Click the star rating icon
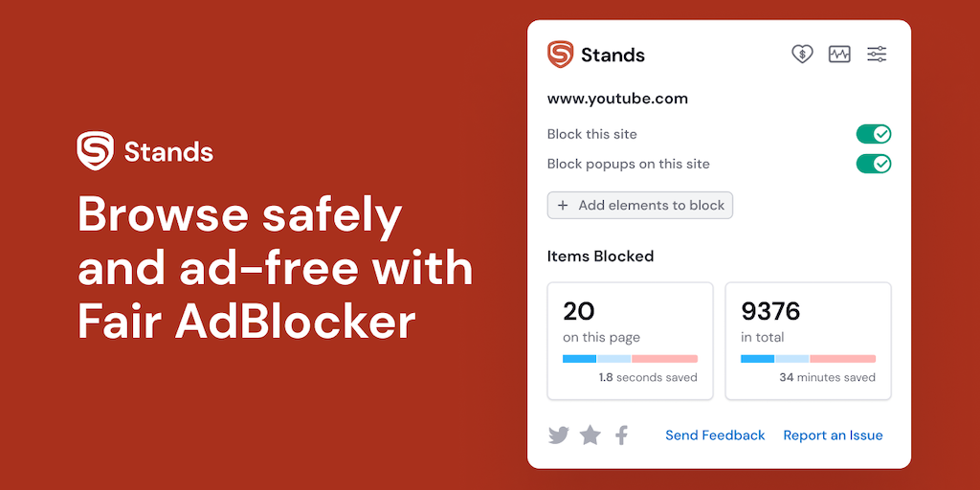Viewport: 980px width, 490px height. (590, 435)
